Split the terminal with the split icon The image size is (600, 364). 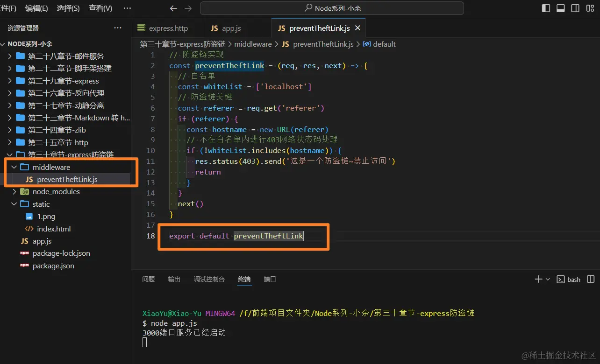click(591, 279)
